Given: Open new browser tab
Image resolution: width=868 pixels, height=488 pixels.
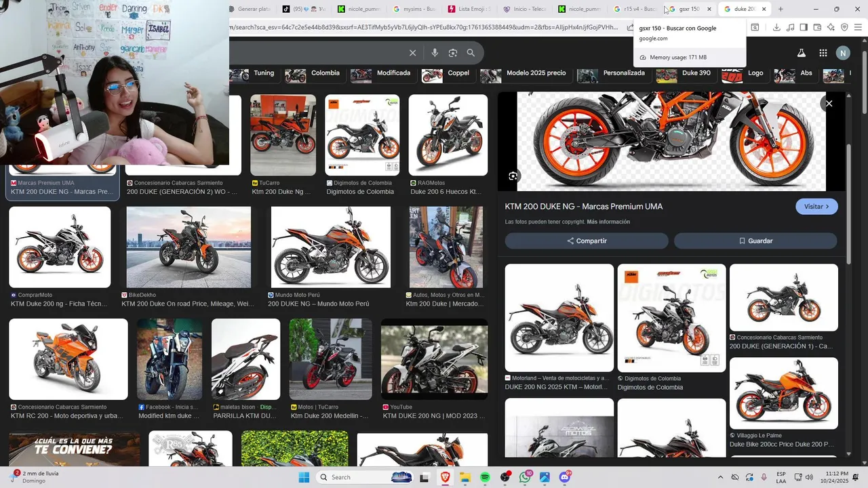Looking at the screenshot, I should point(781,9).
